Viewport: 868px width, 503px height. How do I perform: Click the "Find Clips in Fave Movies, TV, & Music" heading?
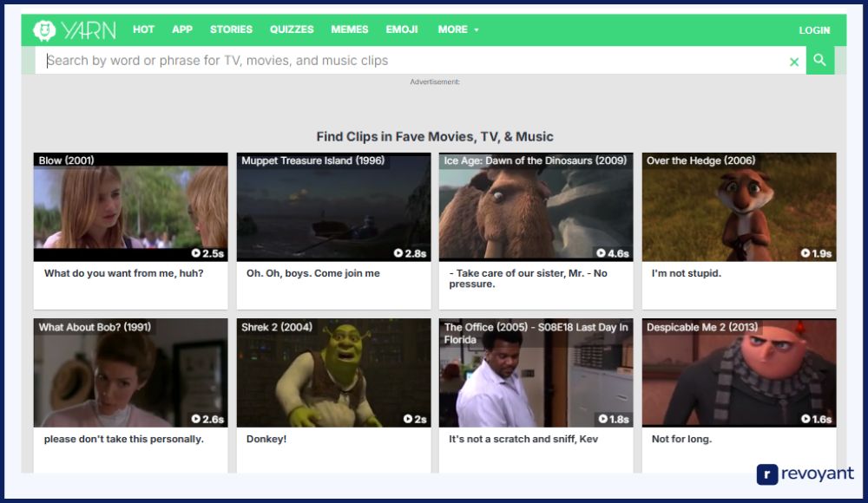coord(435,137)
